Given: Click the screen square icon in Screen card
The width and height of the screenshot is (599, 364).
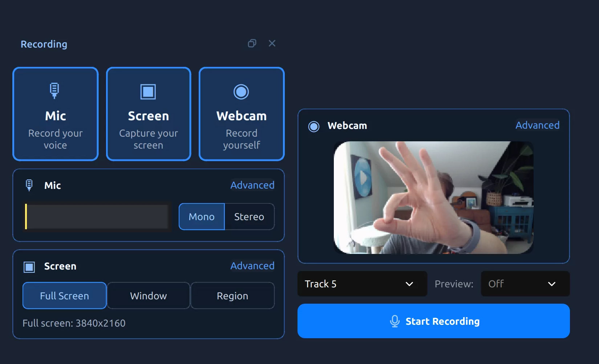Looking at the screenshot, I should pyautogui.click(x=148, y=92).
